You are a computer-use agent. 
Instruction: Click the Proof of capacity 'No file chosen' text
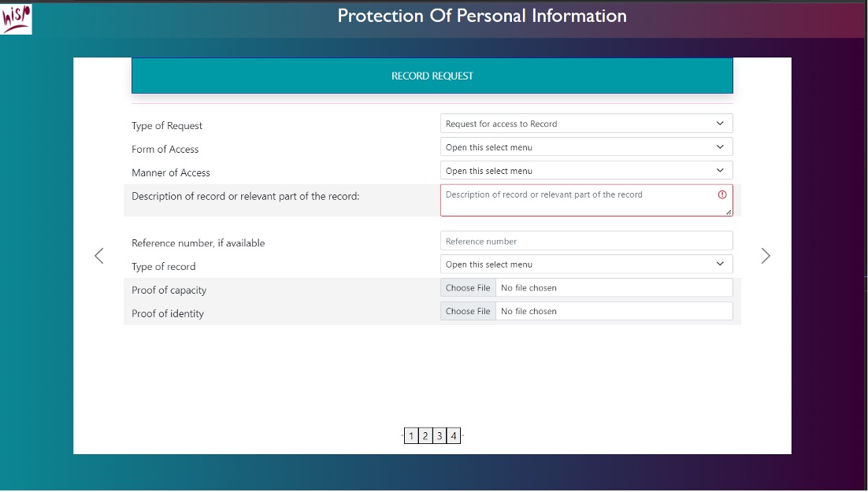pos(529,288)
